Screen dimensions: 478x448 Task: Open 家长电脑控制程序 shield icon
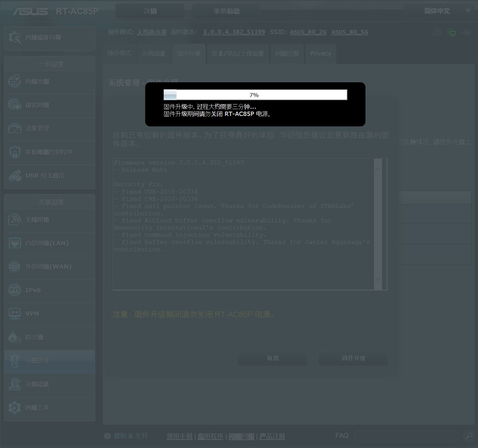[15, 152]
